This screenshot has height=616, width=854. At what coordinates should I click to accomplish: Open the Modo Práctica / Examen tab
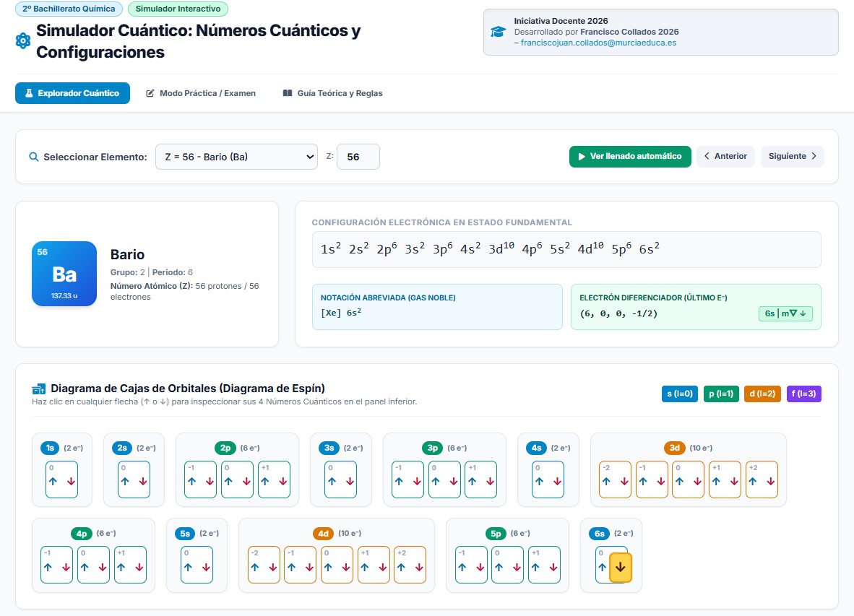coord(201,93)
